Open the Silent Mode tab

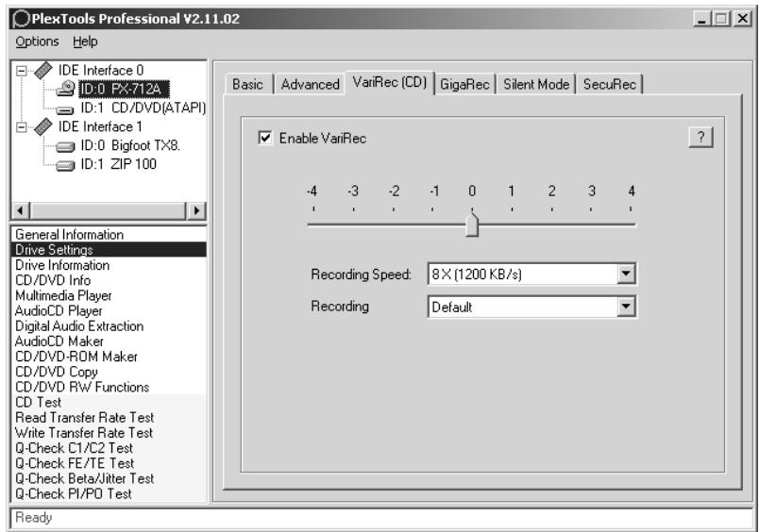tap(536, 84)
